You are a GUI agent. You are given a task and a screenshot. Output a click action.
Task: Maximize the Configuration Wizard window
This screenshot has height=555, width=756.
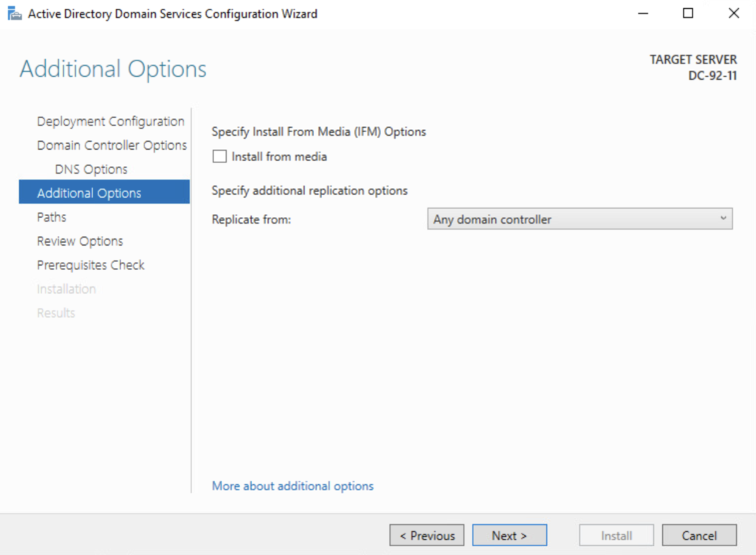(688, 13)
